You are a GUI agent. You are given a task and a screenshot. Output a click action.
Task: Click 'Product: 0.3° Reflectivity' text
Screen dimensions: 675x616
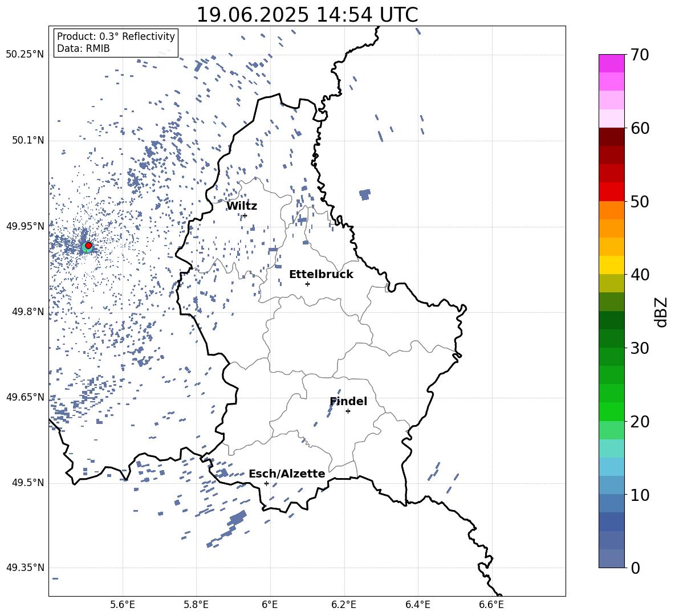click(x=116, y=36)
